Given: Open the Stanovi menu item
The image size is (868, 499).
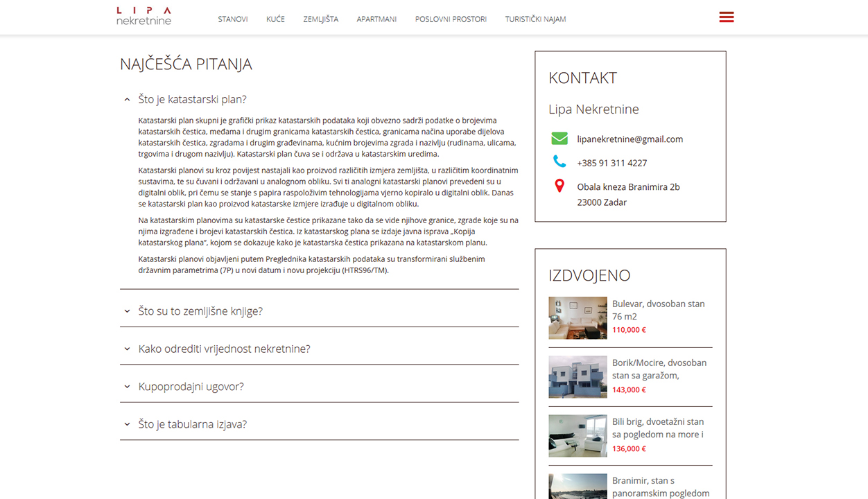Looking at the screenshot, I should click(x=233, y=19).
